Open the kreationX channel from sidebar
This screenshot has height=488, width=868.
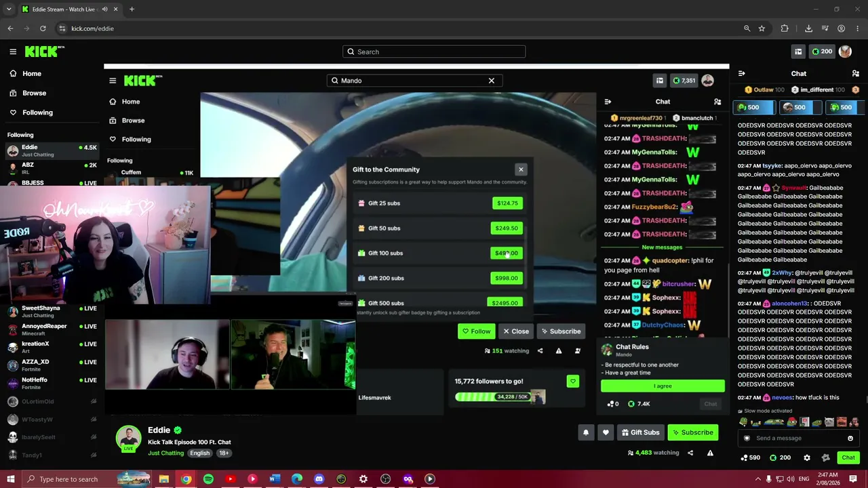52,347
